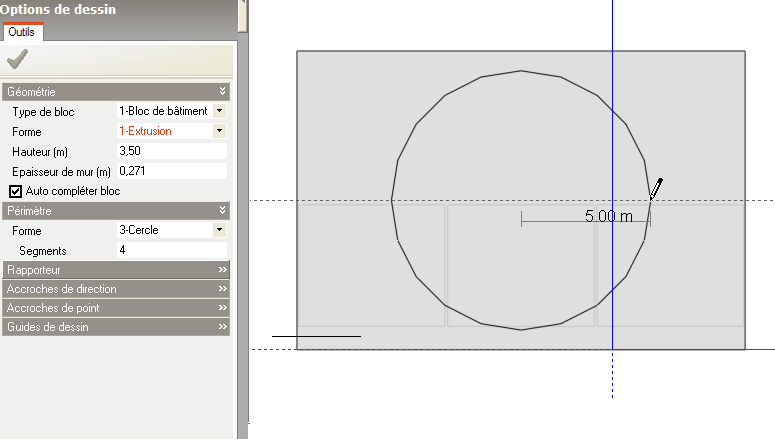Click the Options de dessin panel title
This screenshot has height=440, width=775.
click(58, 9)
